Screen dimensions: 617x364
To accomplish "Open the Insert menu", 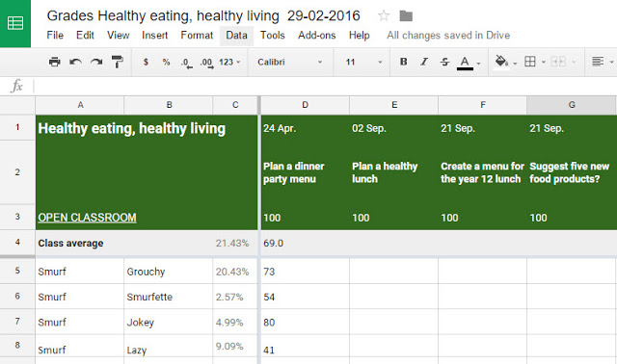I will click(154, 36).
